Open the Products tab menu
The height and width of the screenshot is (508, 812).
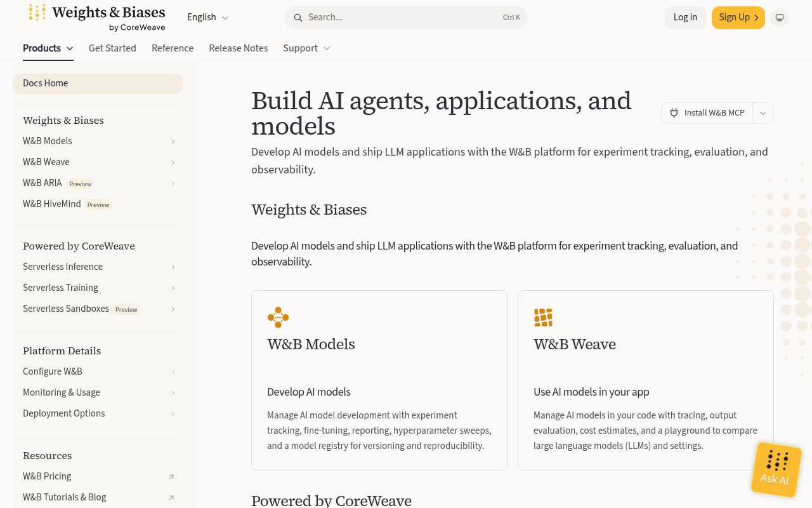pos(48,48)
